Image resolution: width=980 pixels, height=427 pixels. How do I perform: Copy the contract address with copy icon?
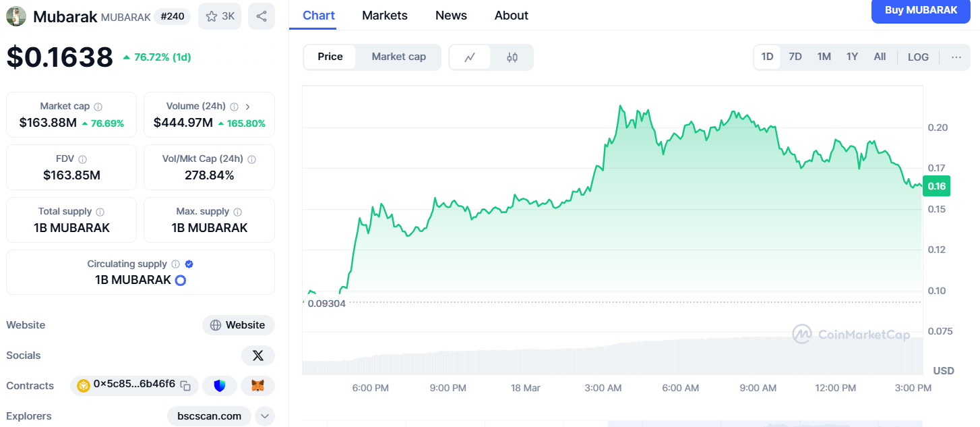pyautogui.click(x=185, y=386)
